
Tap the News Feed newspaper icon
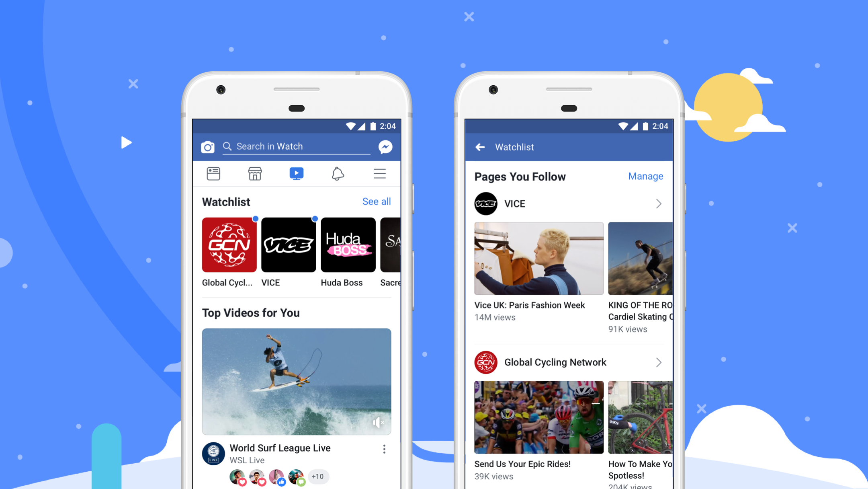[213, 174]
